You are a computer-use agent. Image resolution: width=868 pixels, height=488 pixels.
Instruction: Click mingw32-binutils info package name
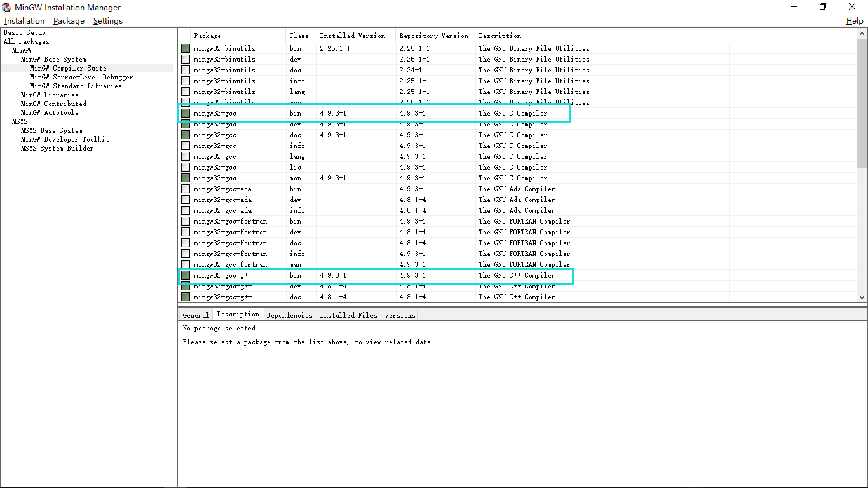[224, 81]
